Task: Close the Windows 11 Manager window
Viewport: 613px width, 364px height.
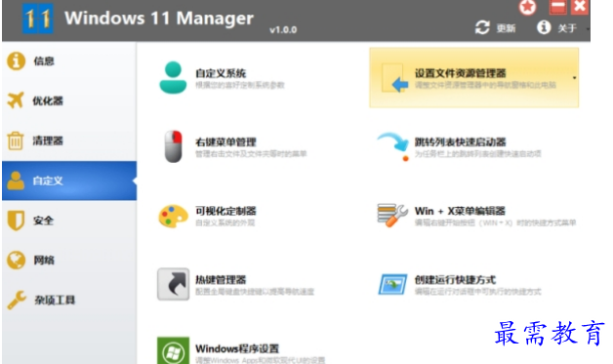Action: coord(580,7)
